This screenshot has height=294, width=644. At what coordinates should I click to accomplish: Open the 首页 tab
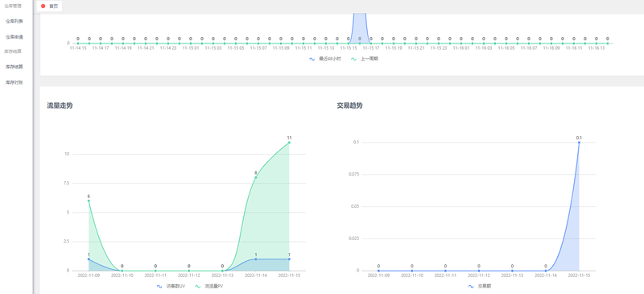pos(49,6)
